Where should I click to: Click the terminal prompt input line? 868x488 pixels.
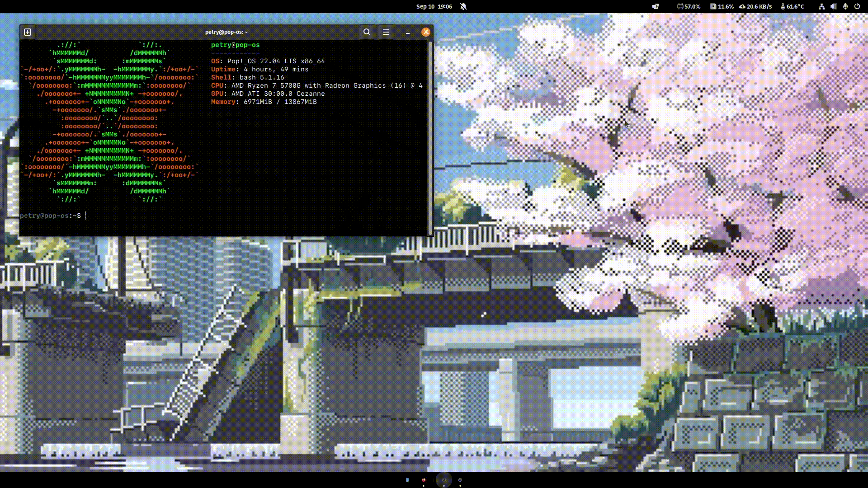[223, 216]
